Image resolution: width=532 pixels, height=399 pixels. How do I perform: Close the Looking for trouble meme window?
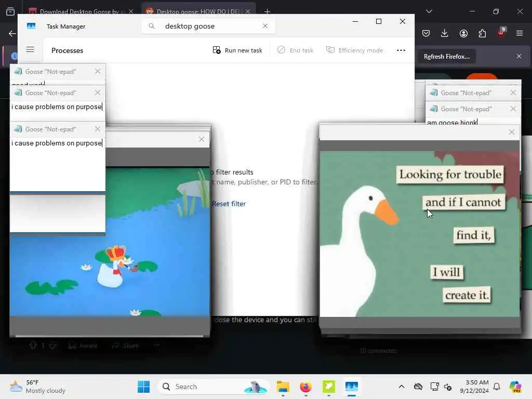(x=512, y=132)
